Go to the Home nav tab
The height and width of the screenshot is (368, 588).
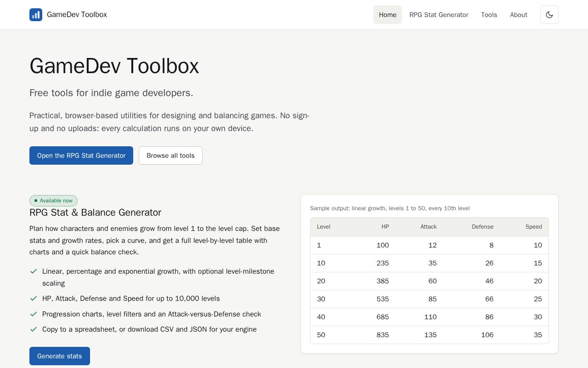pyautogui.click(x=388, y=15)
